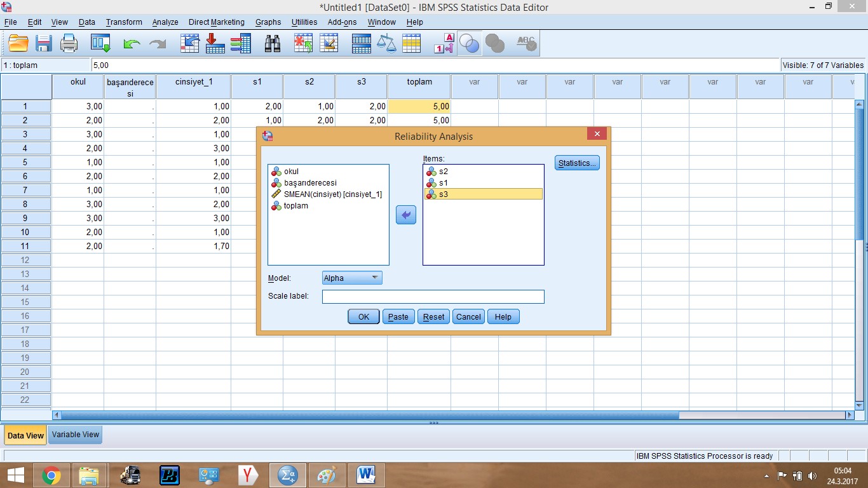The height and width of the screenshot is (488, 868).
Task: Close the Reliability Analysis dialog
Action: (x=596, y=134)
